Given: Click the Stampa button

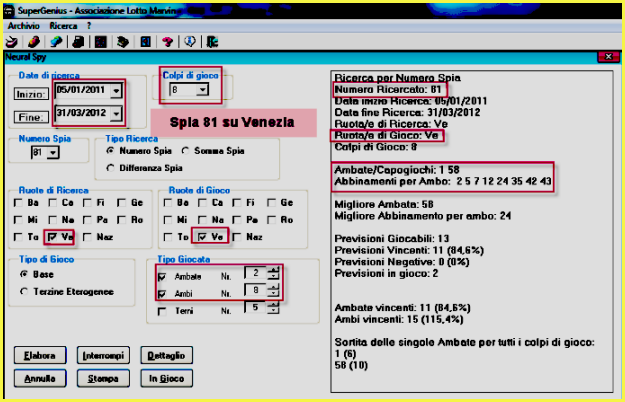Looking at the screenshot, I should (x=103, y=378).
